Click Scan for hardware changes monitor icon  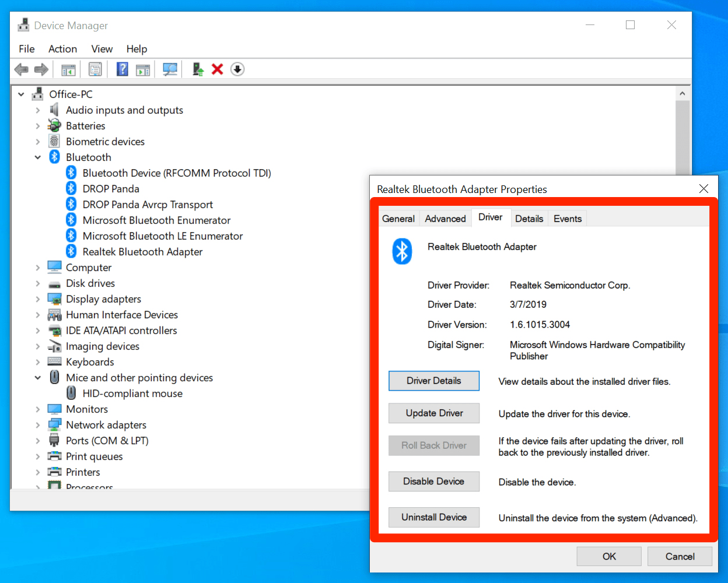pos(170,69)
